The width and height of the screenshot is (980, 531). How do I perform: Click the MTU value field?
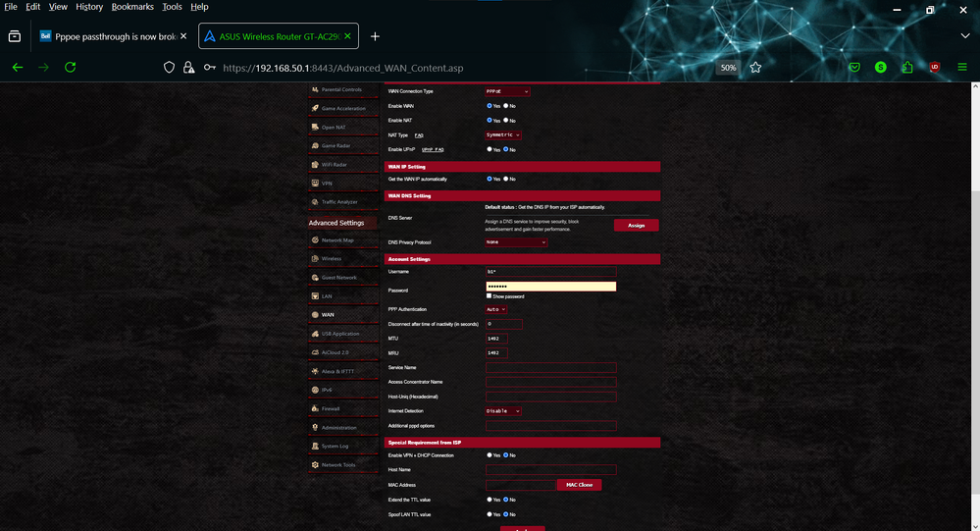(x=497, y=339)
